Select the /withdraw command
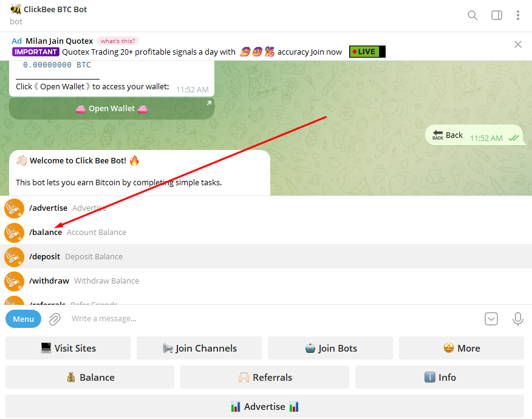The image size is (532, 419). [266, 281]
